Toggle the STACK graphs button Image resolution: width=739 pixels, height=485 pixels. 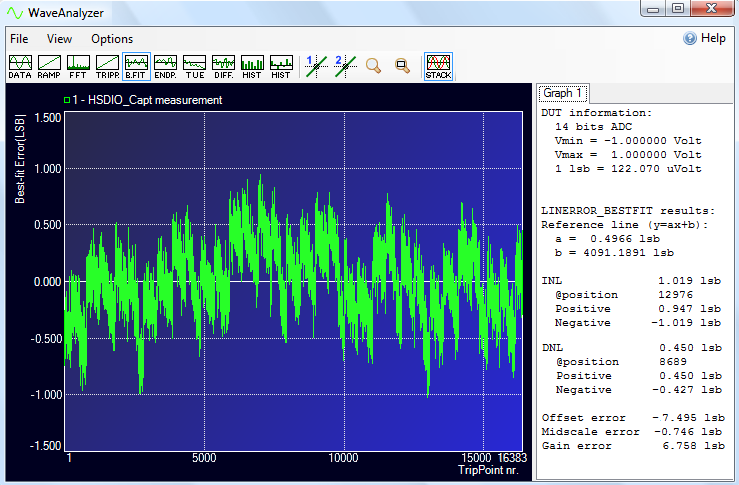tap(437, 67)
